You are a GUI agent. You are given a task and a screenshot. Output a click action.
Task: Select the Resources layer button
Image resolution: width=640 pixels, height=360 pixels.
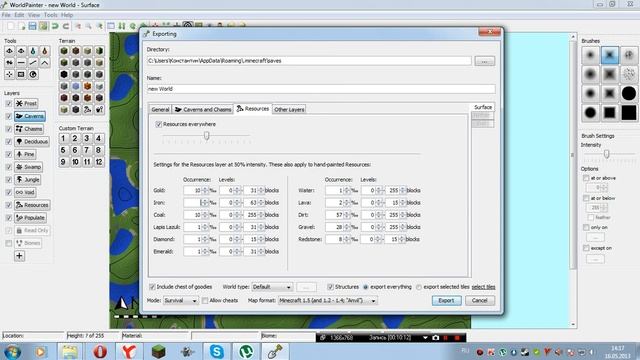[32, 205]
